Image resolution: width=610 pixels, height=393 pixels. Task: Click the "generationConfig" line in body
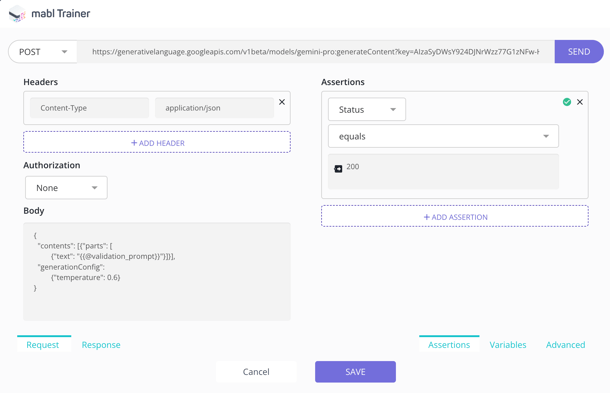point(71,267)
